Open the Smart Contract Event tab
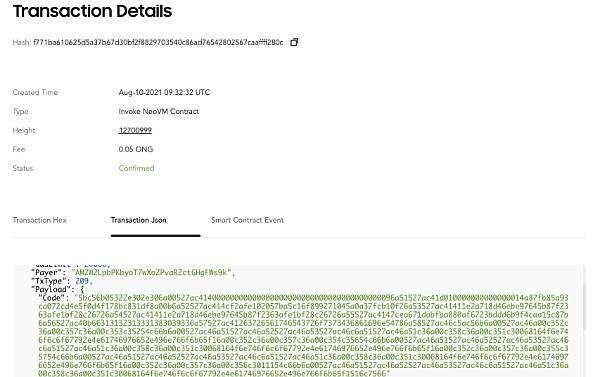The width and height of the screenshot is (600, 377). tap(247, 220)
